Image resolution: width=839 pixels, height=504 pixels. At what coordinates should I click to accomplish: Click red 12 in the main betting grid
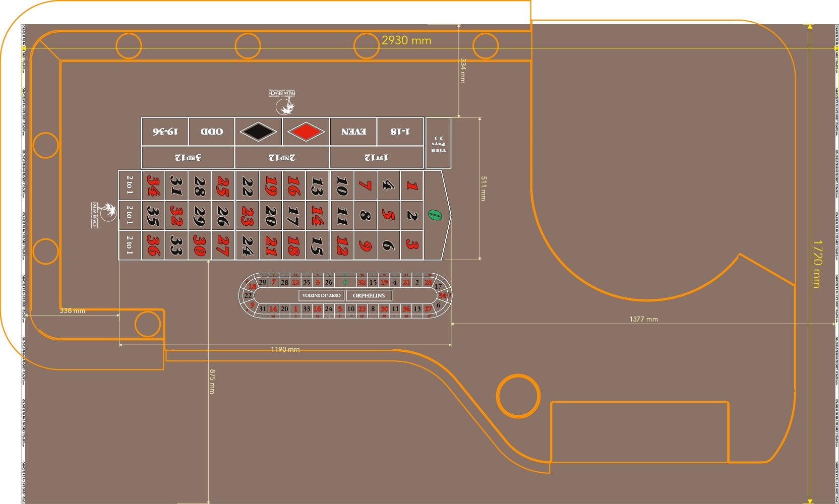click(342, 245)
